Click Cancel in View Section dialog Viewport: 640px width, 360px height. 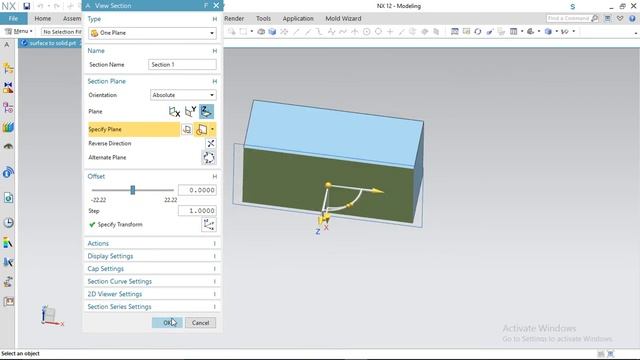[x=200, y=322]
